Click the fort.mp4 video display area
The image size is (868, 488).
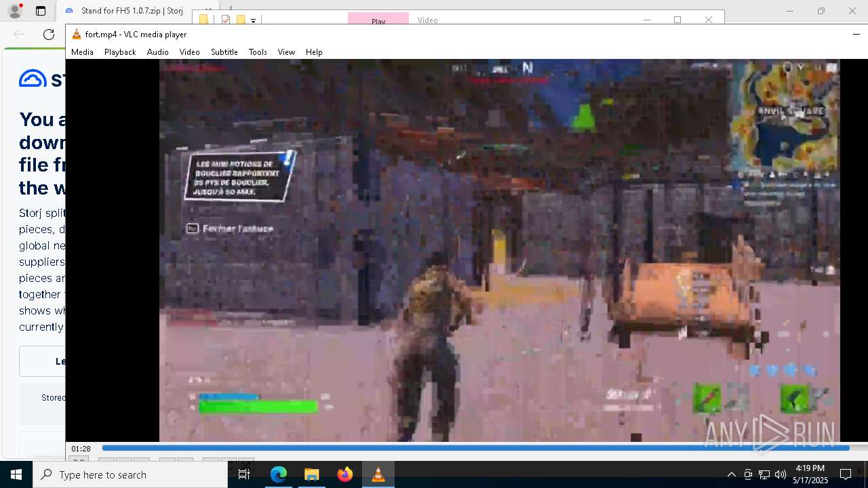coord(499,250)
